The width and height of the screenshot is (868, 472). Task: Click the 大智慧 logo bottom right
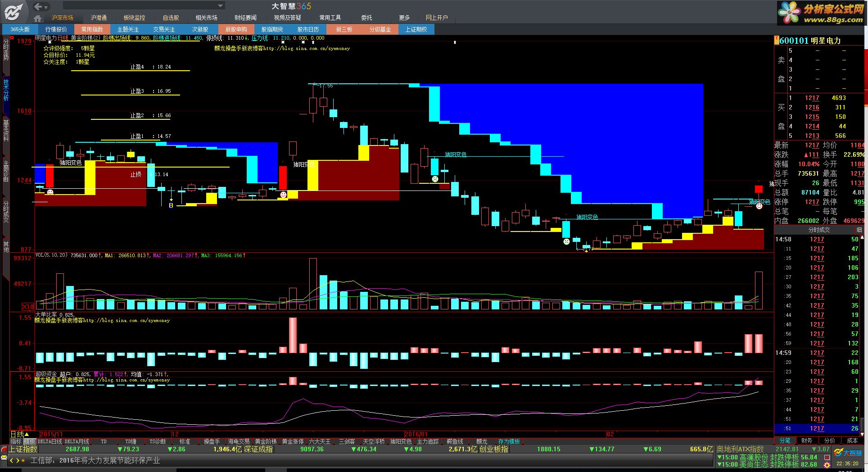(848, 453)
